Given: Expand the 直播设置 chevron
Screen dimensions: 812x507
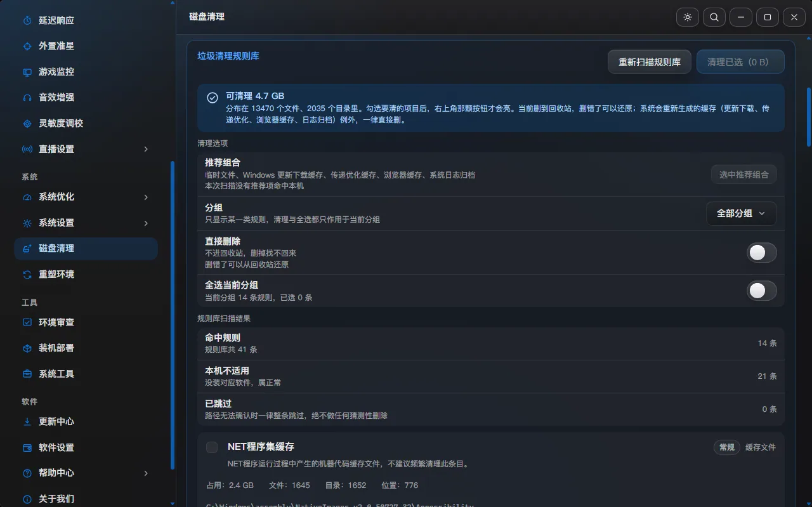Looking at the screenshot, I should 146,149.
